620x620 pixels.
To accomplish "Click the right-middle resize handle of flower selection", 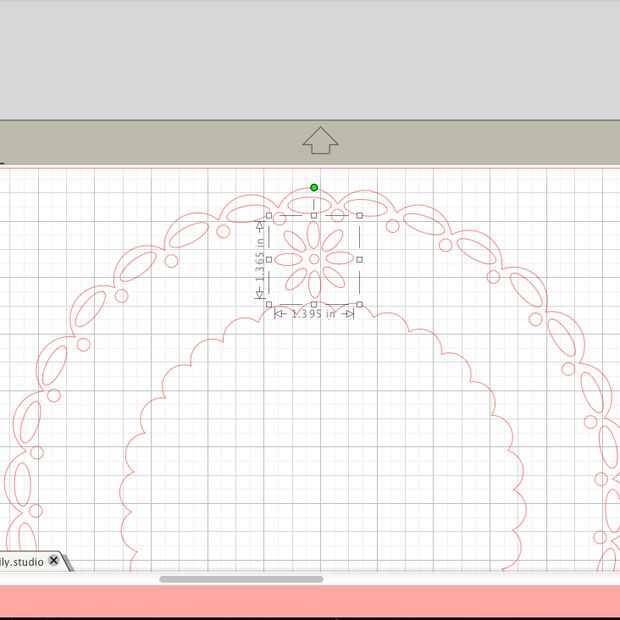I will [x=359, y=260].
